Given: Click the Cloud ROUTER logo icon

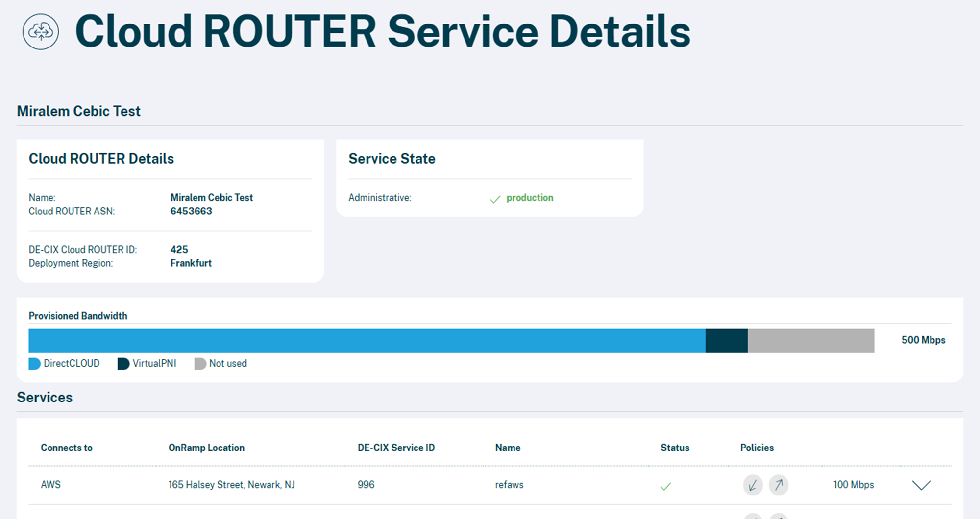Looking at the screenshot, I should tap(41, 32).
